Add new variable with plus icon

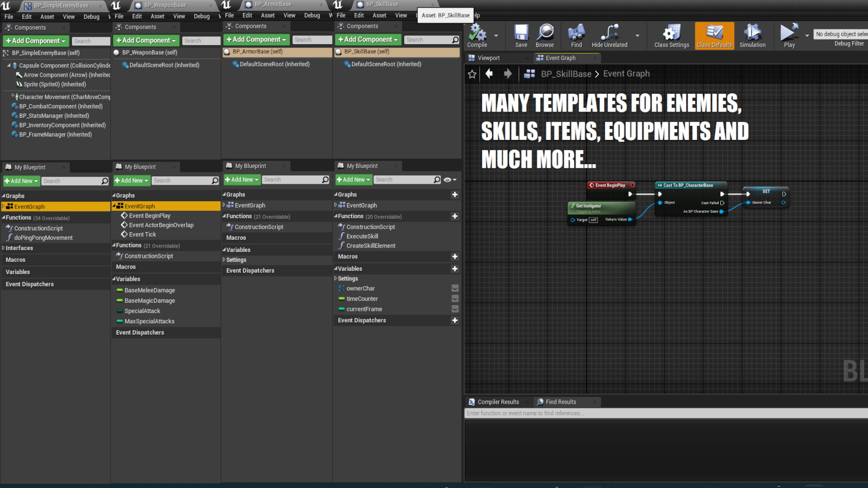pyautogui.click(x=455, y=269)
